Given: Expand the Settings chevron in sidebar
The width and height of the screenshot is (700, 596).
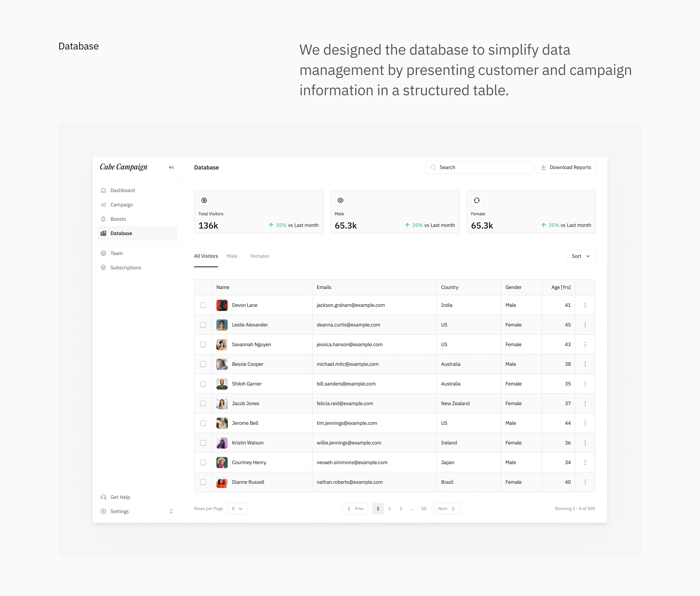Looking at the screenshot, I should tap(171, 511).
